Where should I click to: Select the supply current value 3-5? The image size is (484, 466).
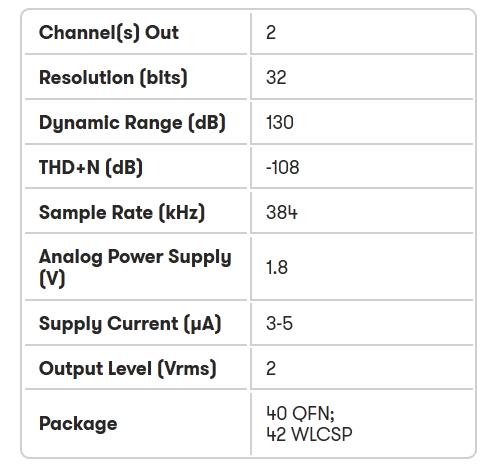click(x=279, y=323)
